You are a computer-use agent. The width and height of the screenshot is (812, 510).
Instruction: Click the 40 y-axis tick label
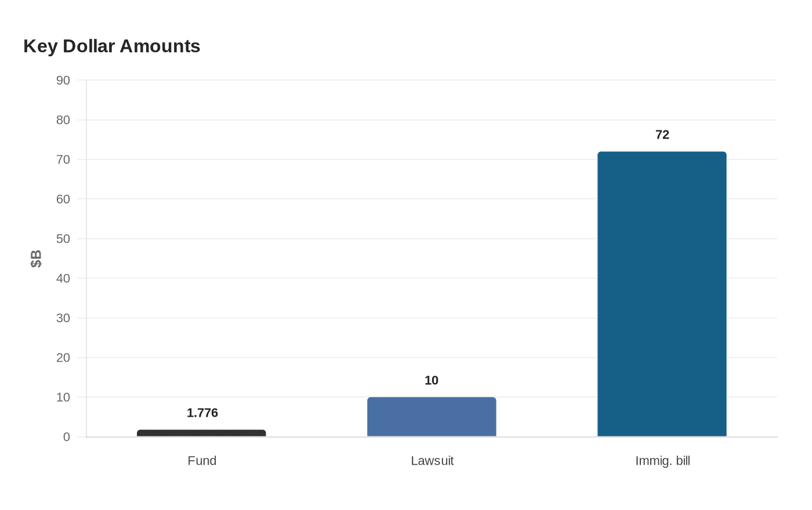pos(63,278)
